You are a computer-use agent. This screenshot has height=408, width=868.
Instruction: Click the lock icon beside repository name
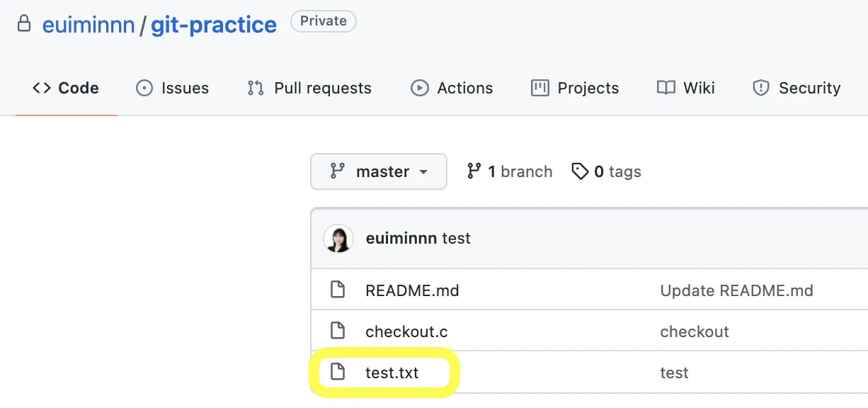tap(24, 25)
